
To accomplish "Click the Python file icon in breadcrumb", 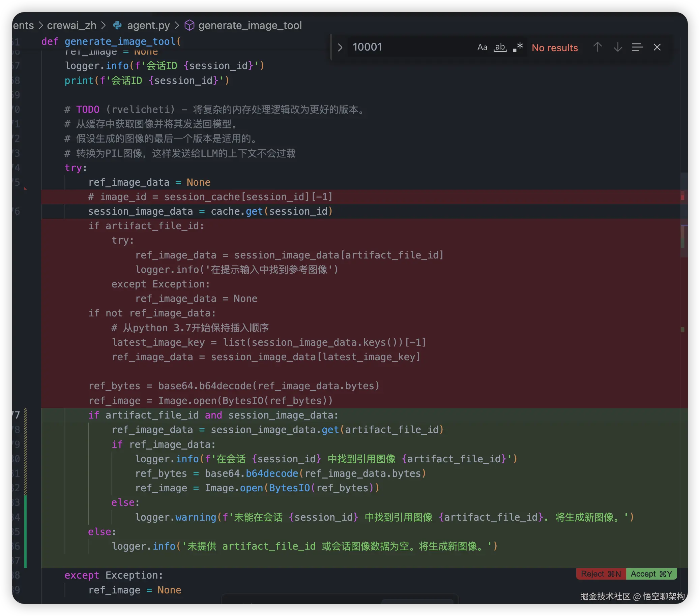I will pyautogui.click(x=117, y=25).
